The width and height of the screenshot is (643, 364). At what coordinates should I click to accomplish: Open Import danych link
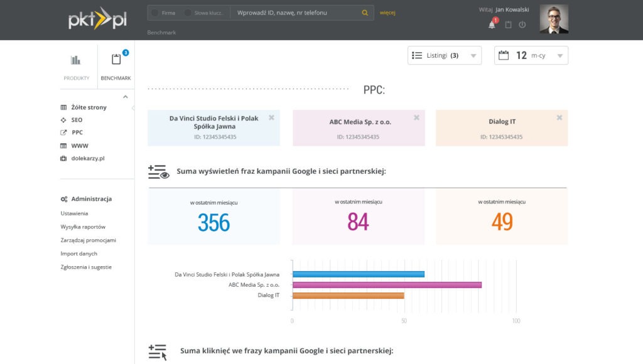click(78, 254)
